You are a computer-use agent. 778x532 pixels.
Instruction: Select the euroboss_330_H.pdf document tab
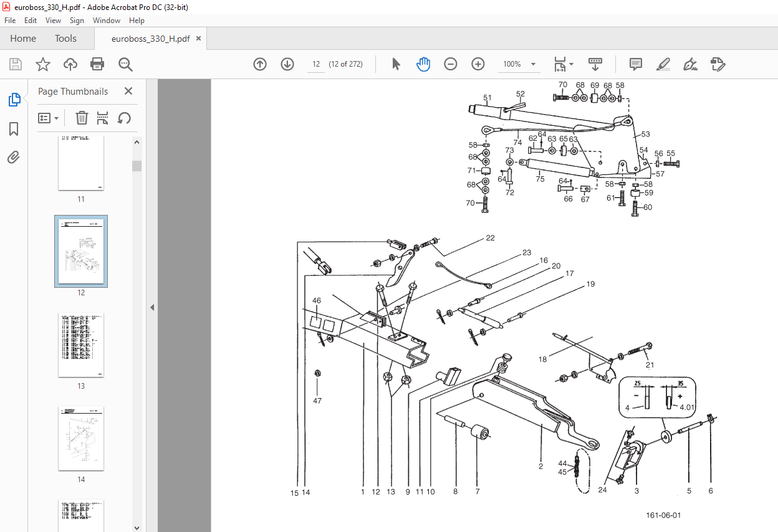[x=150, y=39]
